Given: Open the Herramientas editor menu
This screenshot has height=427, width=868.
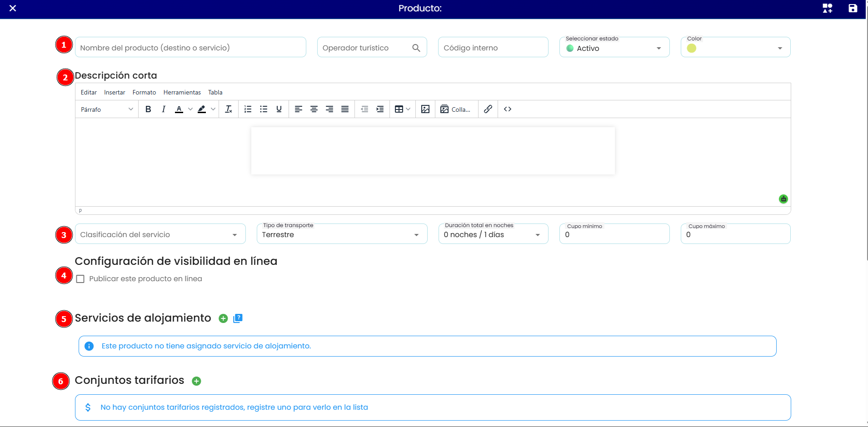Looking at the screenshot, I should [182, 92].
